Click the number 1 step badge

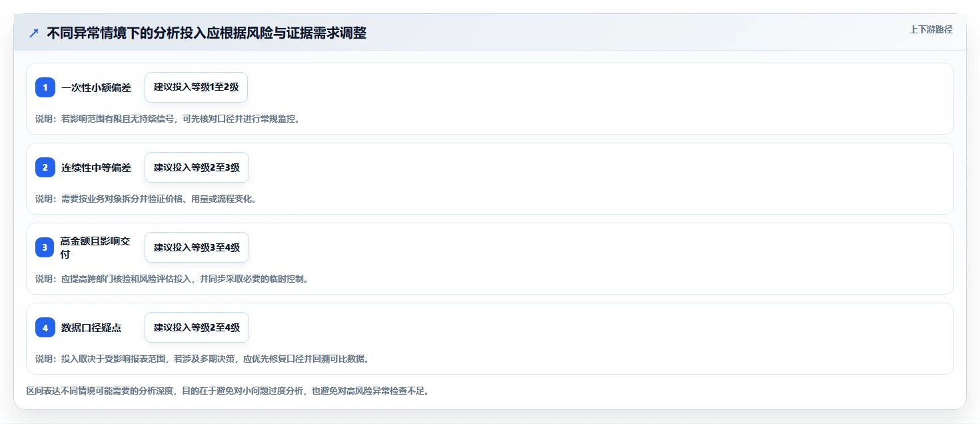tap(45, 87)
